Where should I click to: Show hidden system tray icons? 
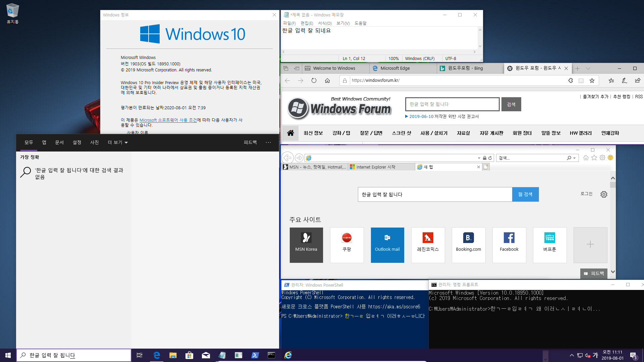572,355
